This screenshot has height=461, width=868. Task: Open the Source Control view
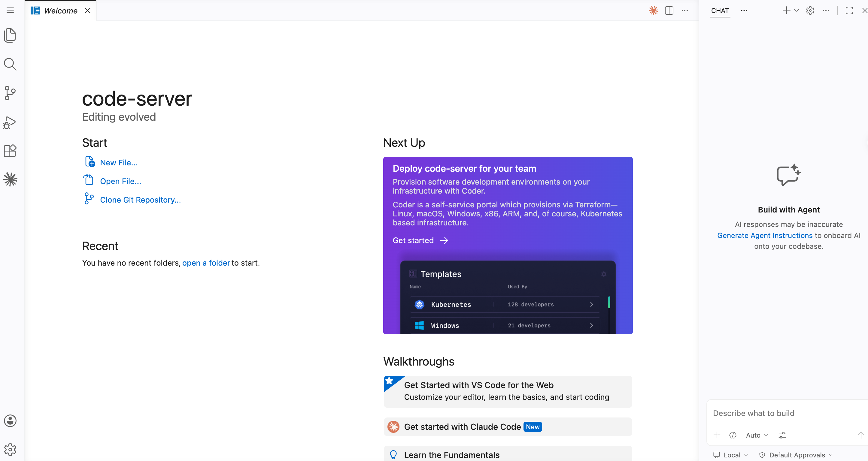coord(10,93)
